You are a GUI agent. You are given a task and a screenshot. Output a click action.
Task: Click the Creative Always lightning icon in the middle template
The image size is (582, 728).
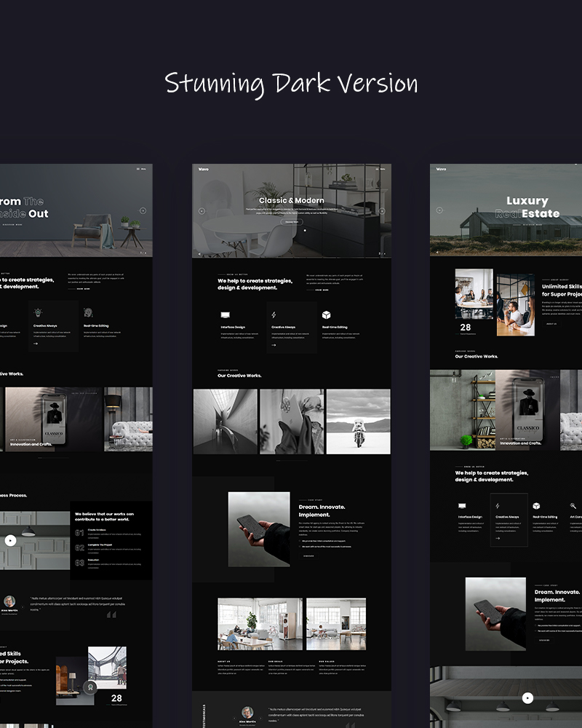tap(274, 315)
